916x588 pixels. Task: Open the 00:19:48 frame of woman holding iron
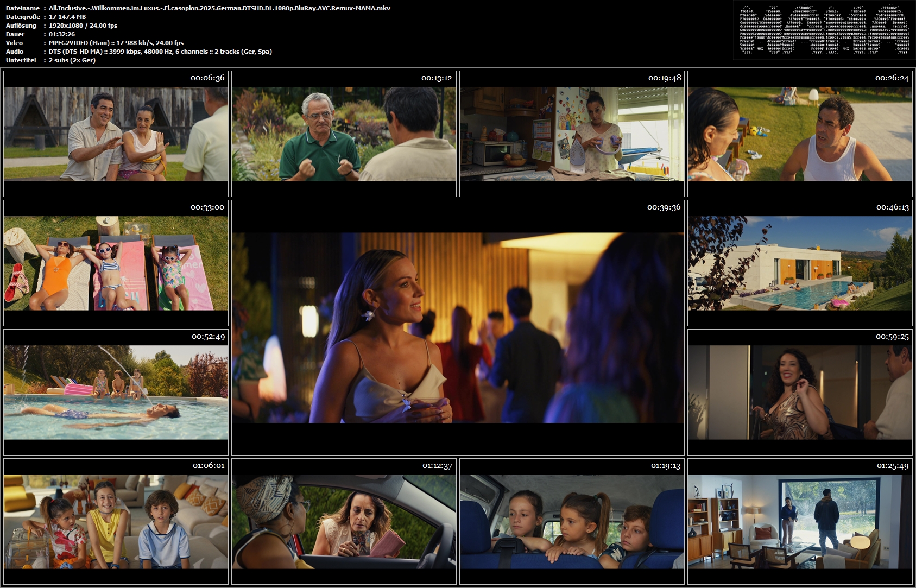point(572,134)
